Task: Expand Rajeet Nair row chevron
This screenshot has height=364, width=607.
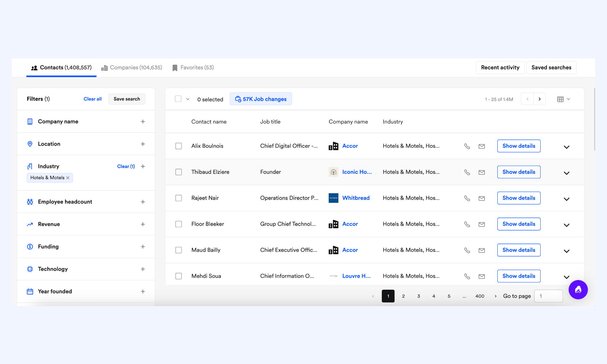Action: tap(566, 199)
